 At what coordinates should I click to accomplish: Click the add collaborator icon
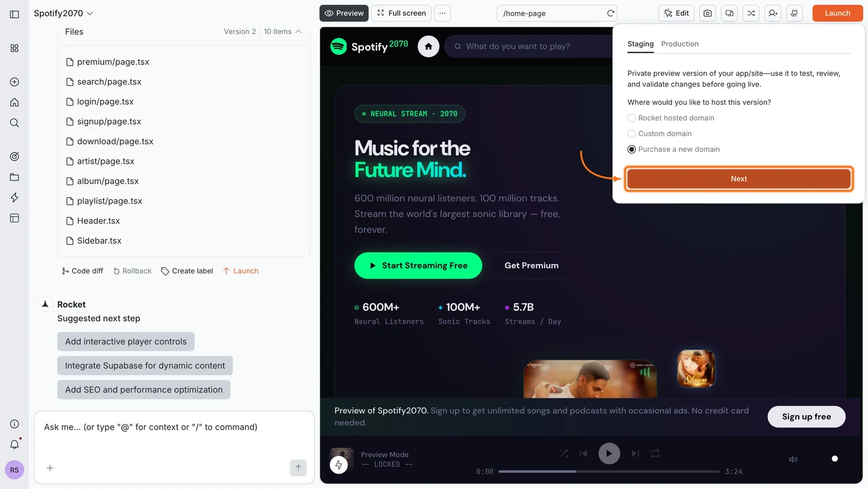[773, 13]
